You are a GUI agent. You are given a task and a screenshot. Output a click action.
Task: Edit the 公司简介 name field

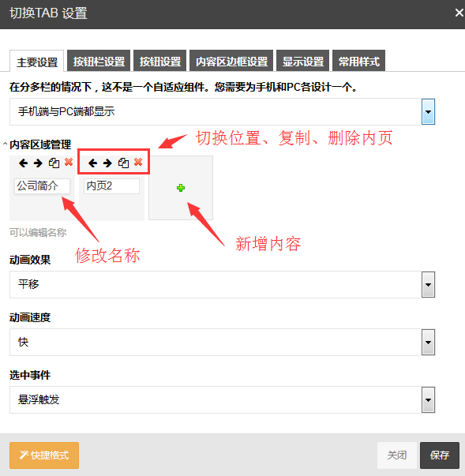click(42, 186)
